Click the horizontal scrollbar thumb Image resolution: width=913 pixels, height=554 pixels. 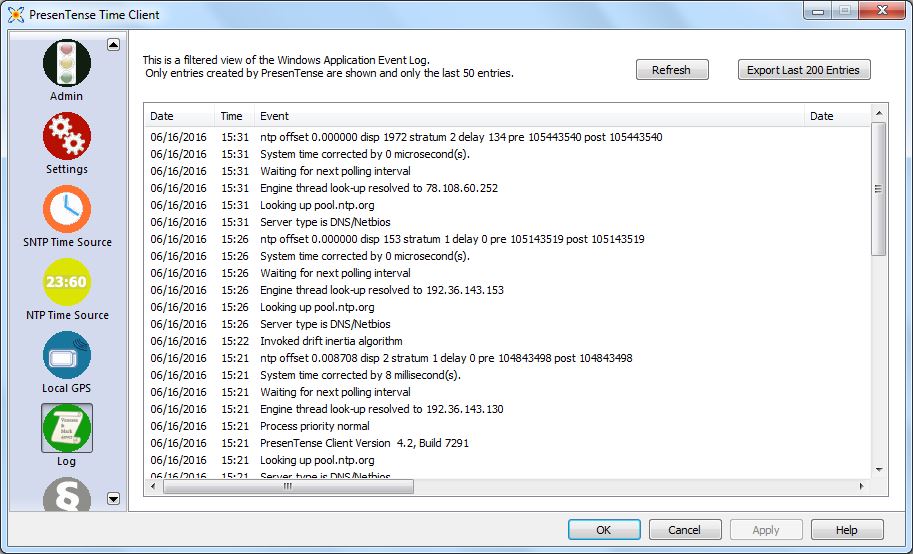[x=288, y=486]
